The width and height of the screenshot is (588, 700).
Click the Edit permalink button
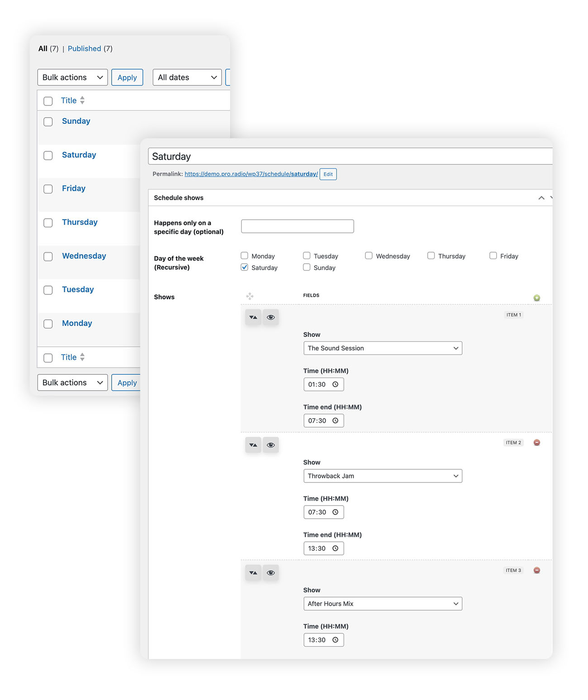328,174
